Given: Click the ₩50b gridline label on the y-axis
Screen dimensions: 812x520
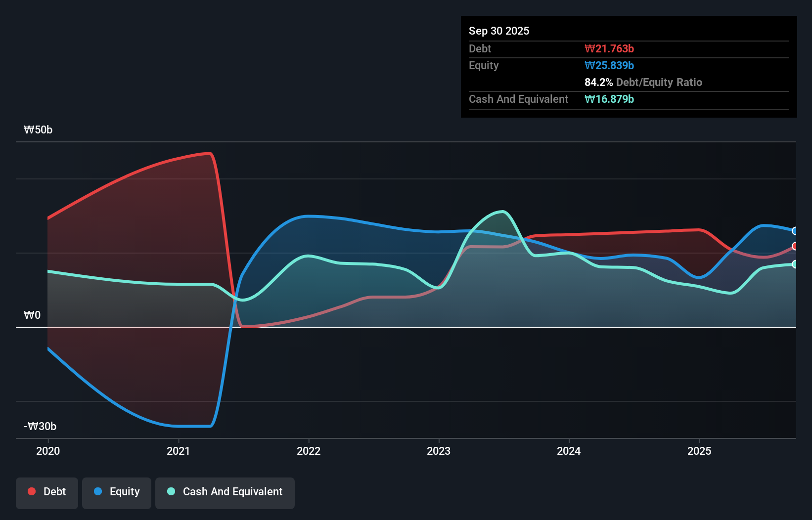Looking at the screenshot, I should [x=38, y=130].
